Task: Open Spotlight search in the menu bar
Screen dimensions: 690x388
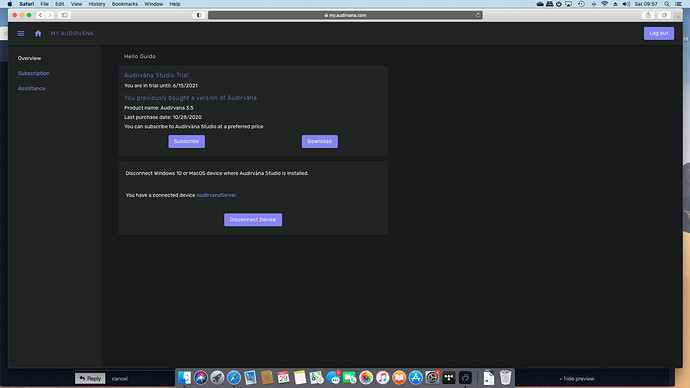Action: coord(667,4)
